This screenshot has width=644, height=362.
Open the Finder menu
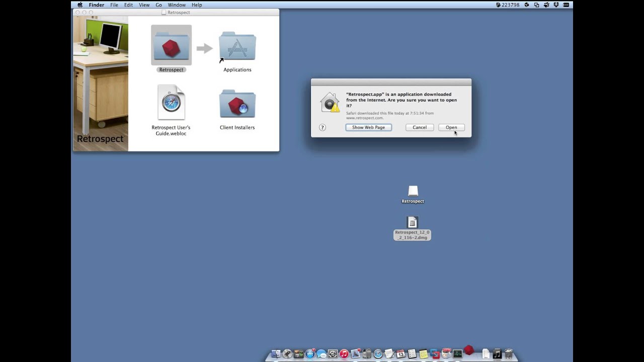97,5
